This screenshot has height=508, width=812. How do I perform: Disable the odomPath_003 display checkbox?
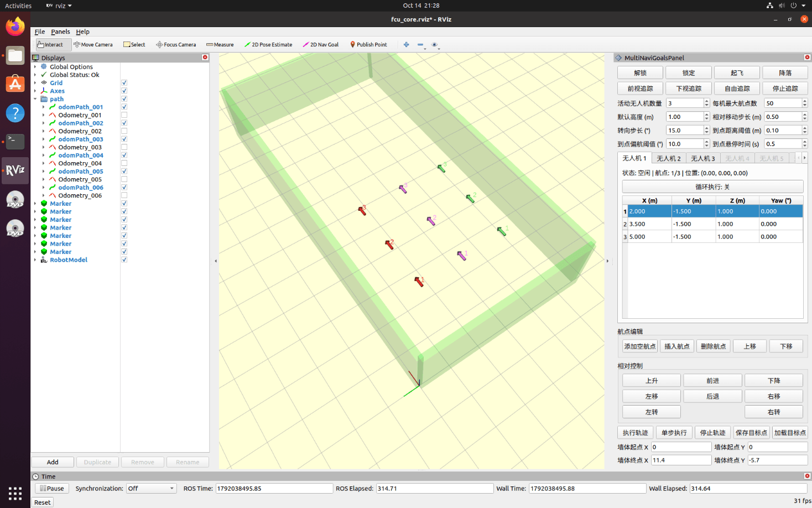click(x=124, y=139)
